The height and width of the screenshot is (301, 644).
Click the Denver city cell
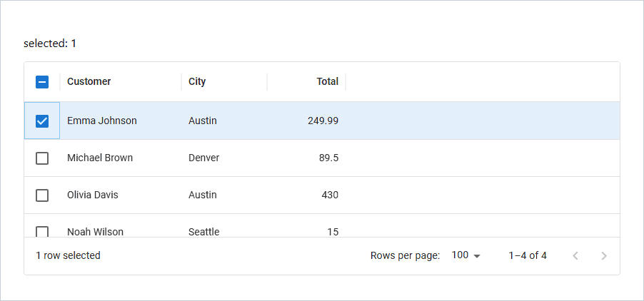224,158
